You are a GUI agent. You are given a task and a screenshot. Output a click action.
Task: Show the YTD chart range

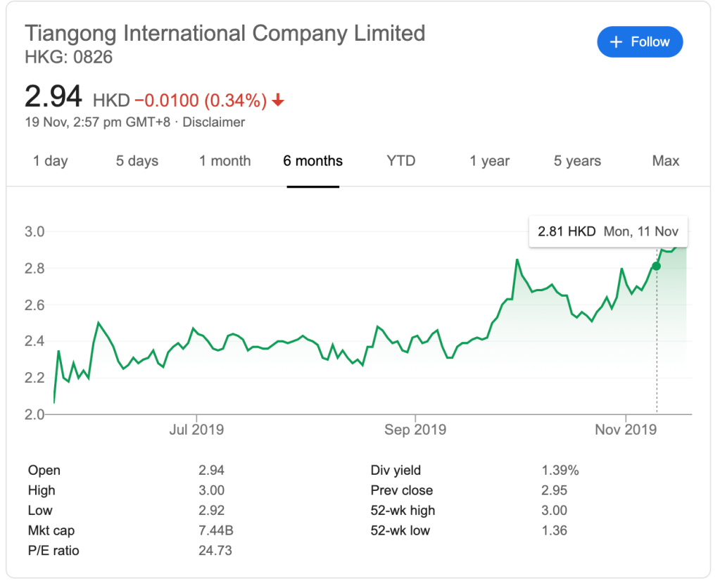pos(401,161)
